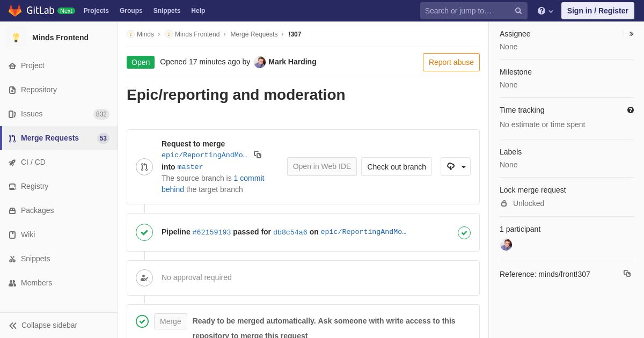Click the Merge Requests sidebar icon
This screenshot has height=338, width=644.
pyautogui.click(x=12, y=138)
